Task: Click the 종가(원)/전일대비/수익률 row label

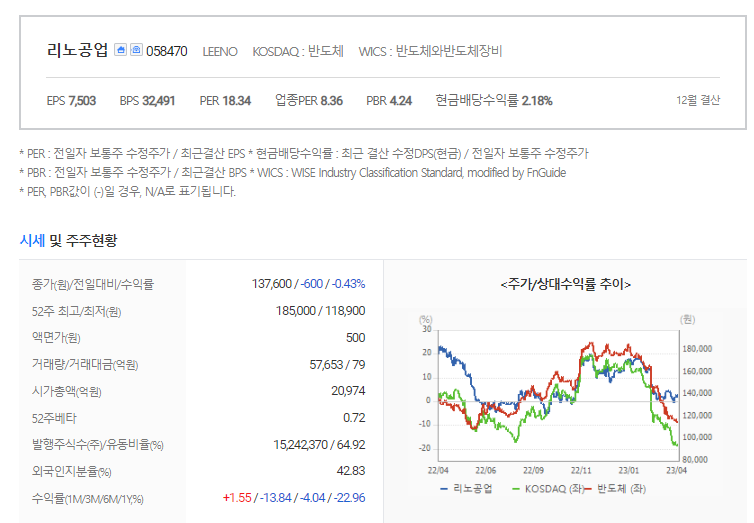Action: [93, 284]
